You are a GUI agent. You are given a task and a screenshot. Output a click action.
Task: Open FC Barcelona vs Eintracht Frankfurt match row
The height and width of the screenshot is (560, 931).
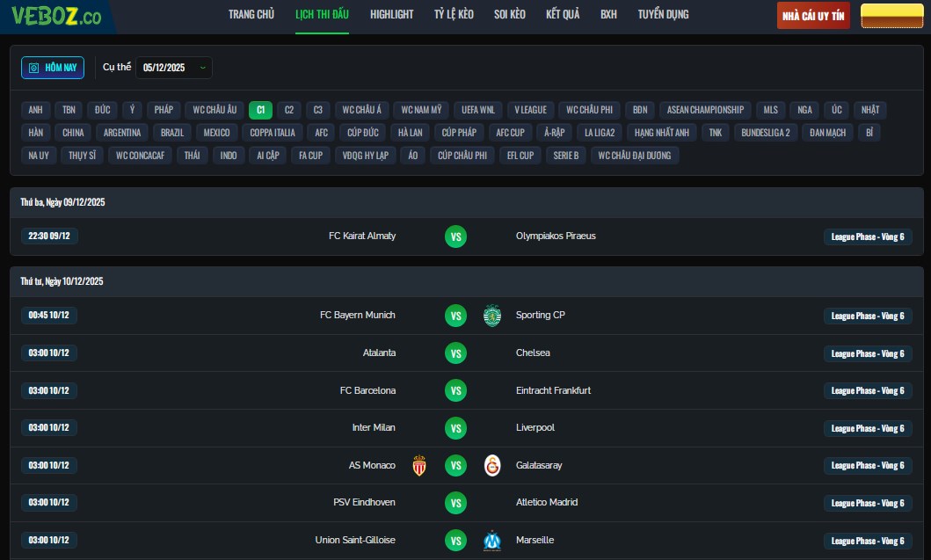pyautogui.click(x=466, y=390)
